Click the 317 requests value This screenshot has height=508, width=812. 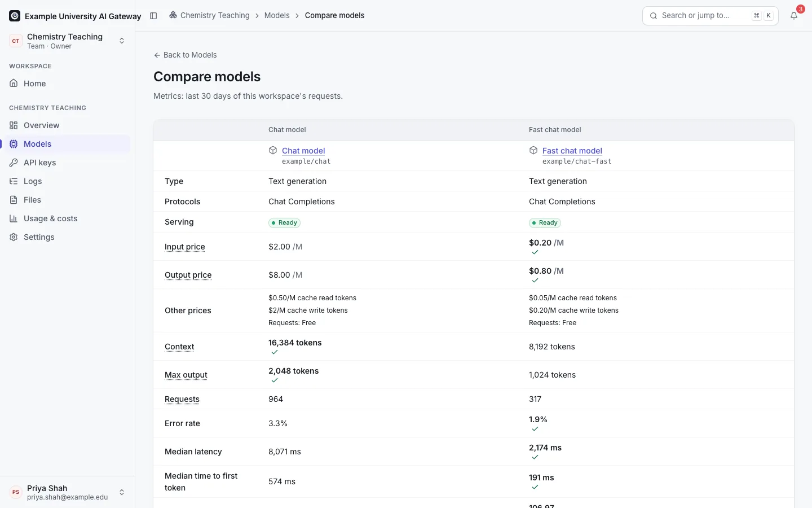click(535, 399)
